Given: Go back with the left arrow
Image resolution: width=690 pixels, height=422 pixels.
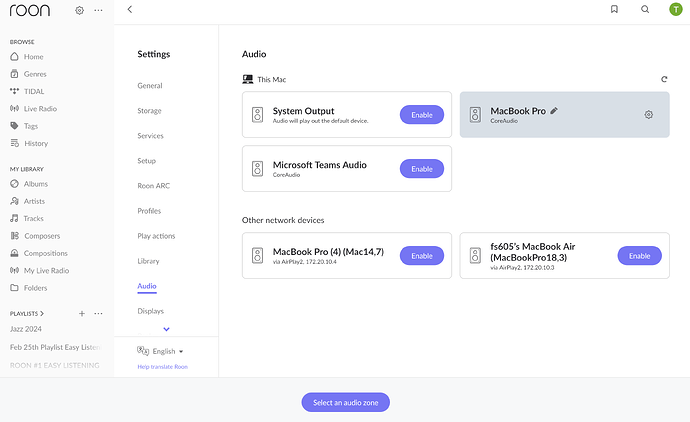Looking at the screenshot, I should point(129,9).
